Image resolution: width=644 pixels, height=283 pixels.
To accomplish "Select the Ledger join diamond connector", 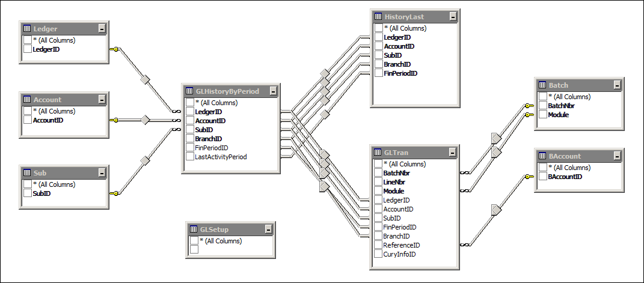I will point(144,79).
